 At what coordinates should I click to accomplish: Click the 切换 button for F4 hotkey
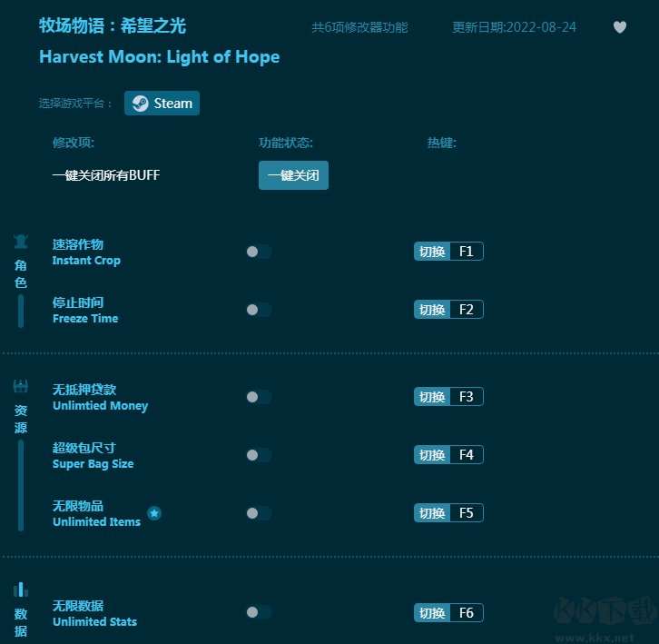point(432,455)
